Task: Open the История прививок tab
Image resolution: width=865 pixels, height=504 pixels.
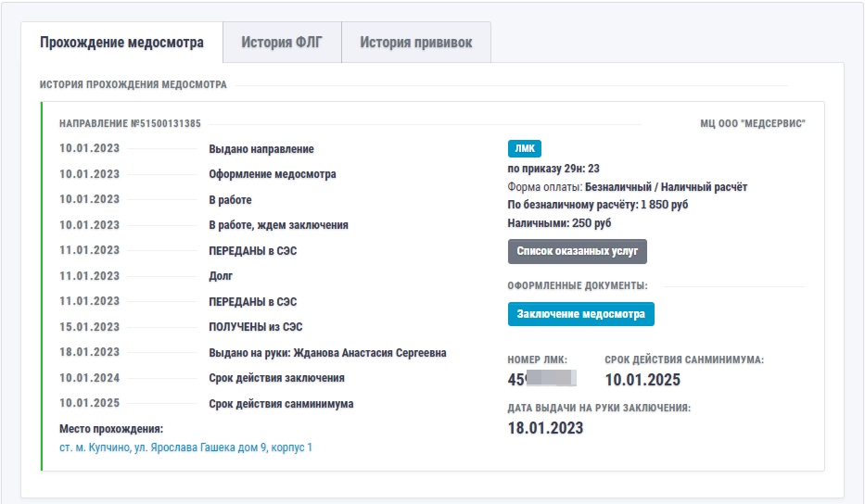Action: pos(415,43)
